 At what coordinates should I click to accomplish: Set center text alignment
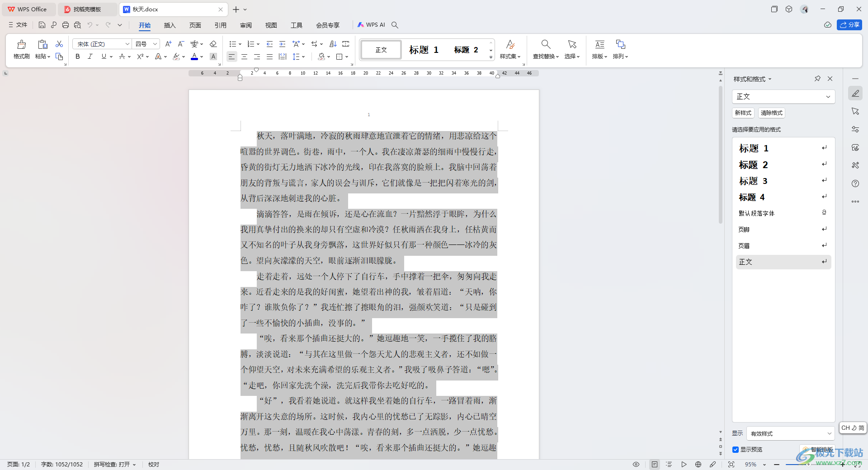coord(244,56)
